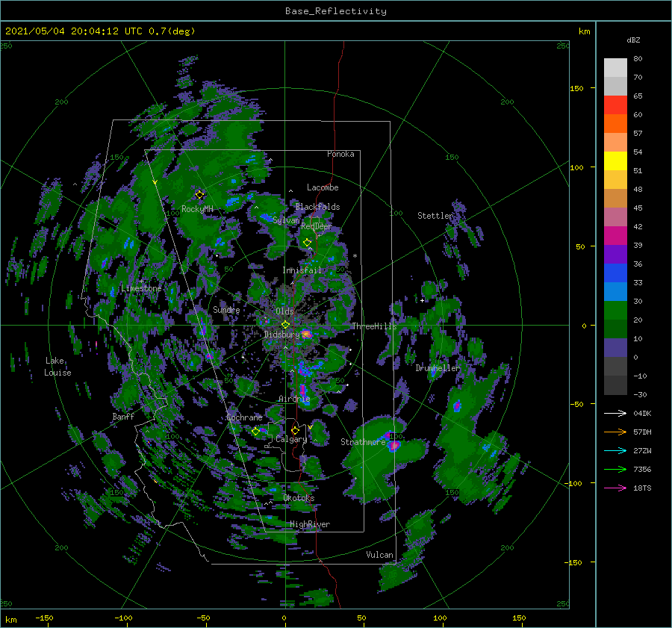
Task: Click the Cochrane label
Action: (244, 417)
